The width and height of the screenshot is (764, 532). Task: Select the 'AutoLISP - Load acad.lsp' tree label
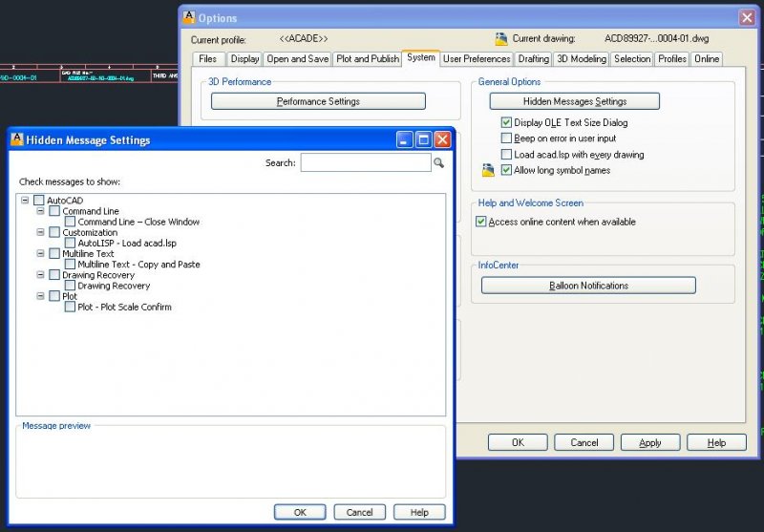pos(127,243)
